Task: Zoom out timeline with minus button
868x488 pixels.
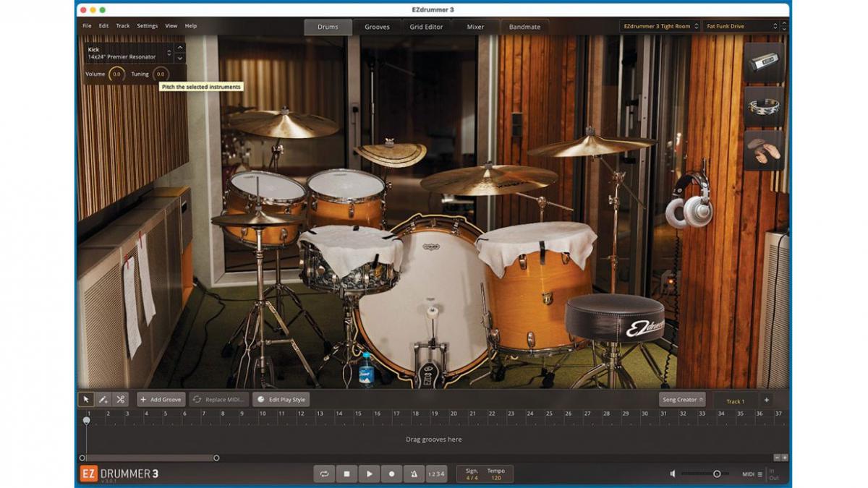Action: point(777,458)
